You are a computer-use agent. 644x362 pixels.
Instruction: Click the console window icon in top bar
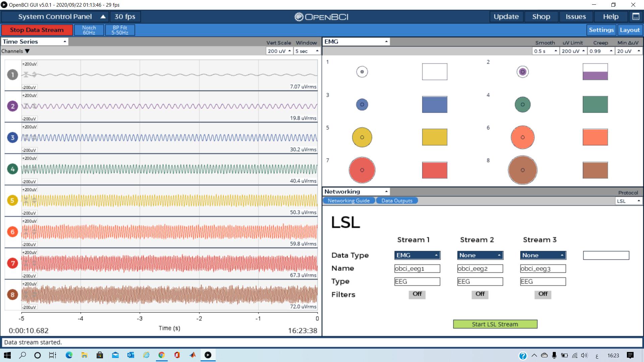point(636,16)
